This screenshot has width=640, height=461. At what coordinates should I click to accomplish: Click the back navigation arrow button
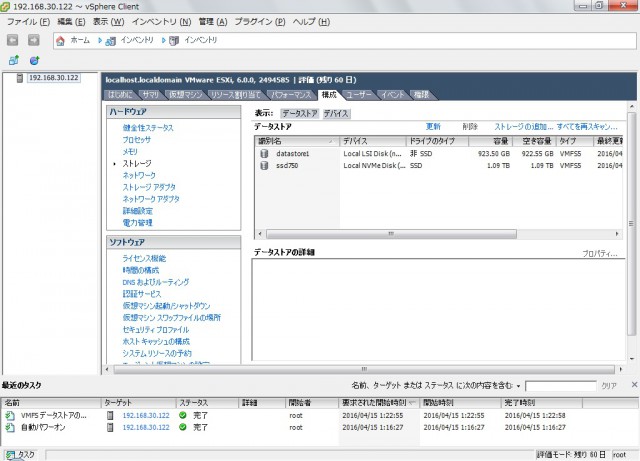tap(13, 41)
